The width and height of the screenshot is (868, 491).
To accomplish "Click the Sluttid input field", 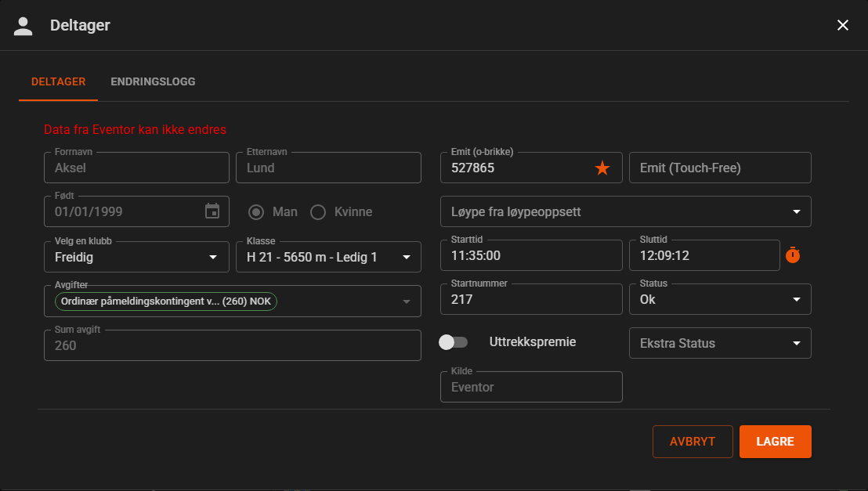I will [705, 255].
